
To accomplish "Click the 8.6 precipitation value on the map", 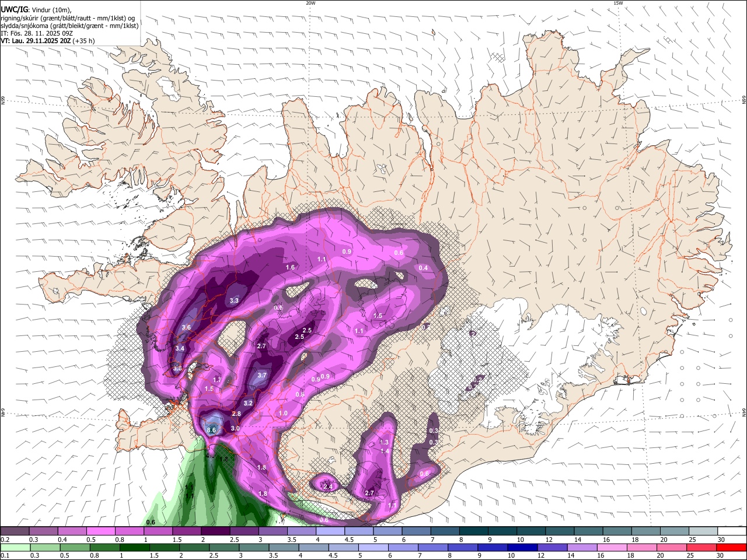I will click(211, 430).
